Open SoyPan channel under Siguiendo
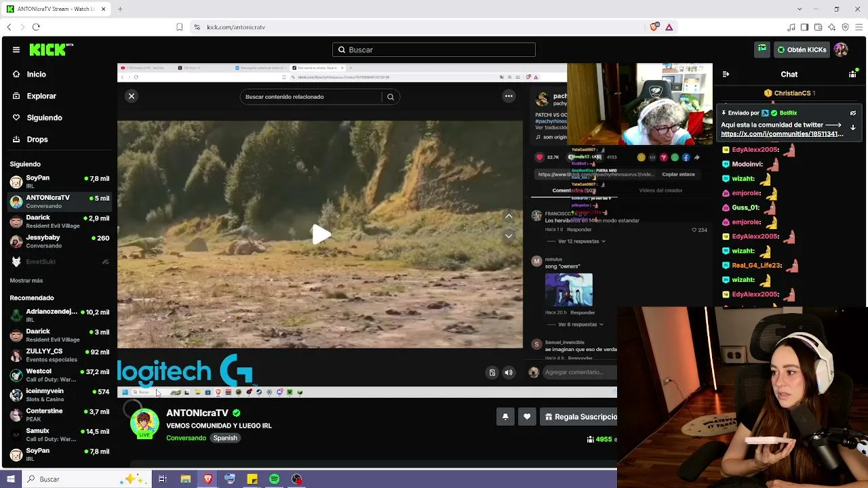The image size is (868, 488). click(x=60, y=182)
